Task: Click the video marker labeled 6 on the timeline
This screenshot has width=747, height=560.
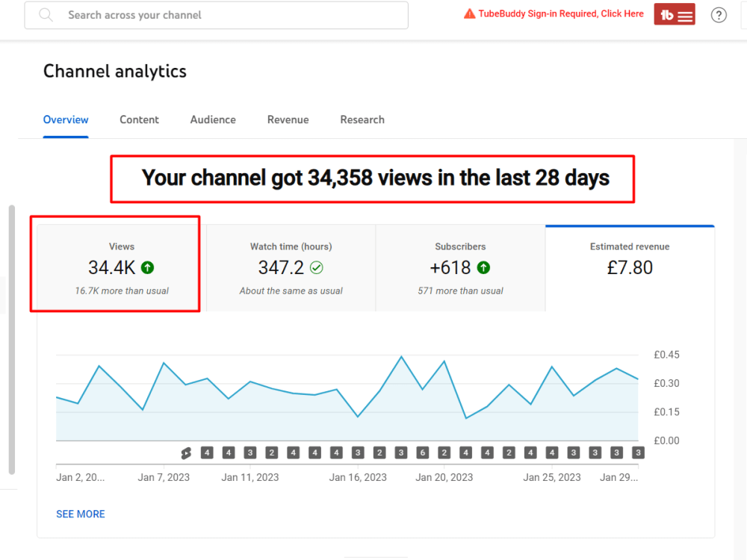Action: (x=422, y=452)
